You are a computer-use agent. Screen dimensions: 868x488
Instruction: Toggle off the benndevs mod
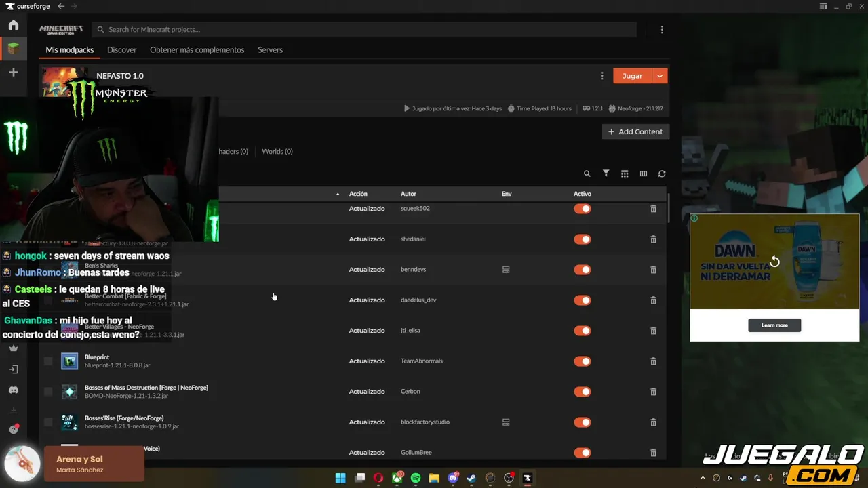pyautogui.click(x=583, y=270)
